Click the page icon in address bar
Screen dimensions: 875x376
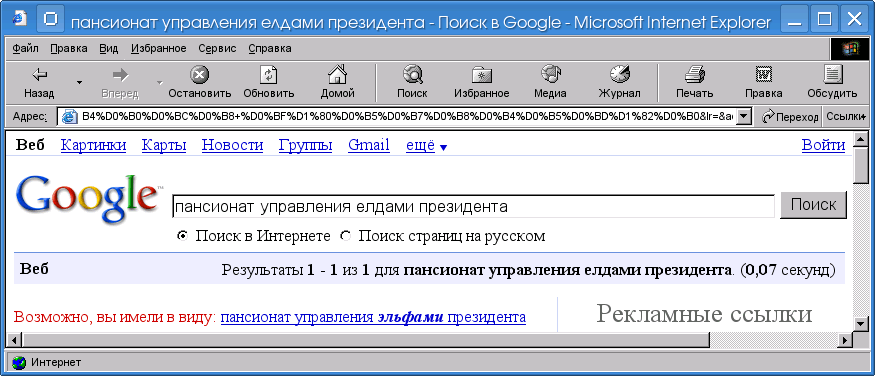click(x=69, y=117)
